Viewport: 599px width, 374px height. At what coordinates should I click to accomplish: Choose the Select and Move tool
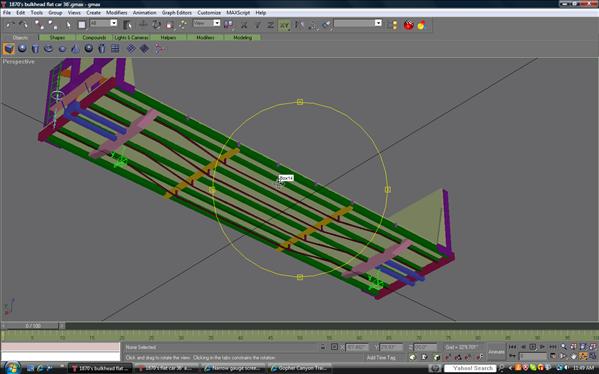(143, 24)
